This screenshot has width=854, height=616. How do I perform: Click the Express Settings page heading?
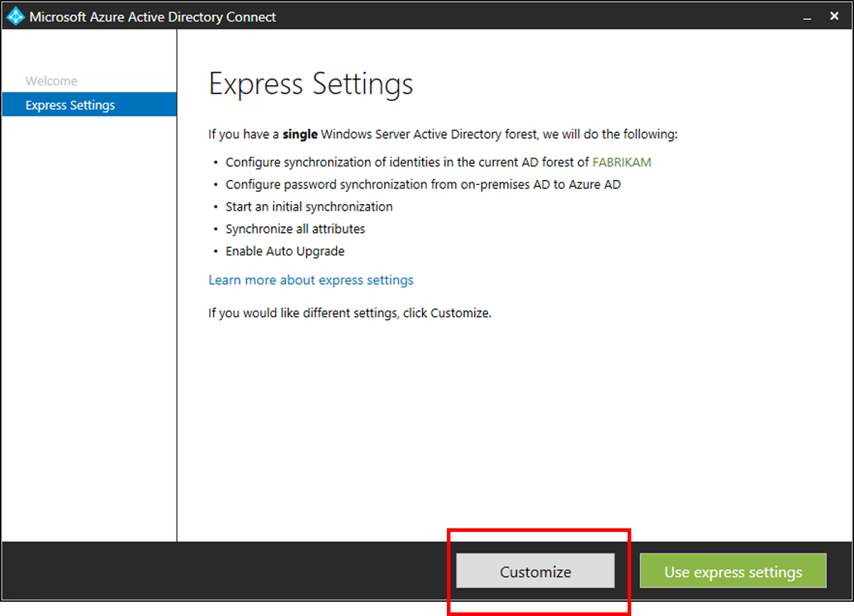coord(310,83)
